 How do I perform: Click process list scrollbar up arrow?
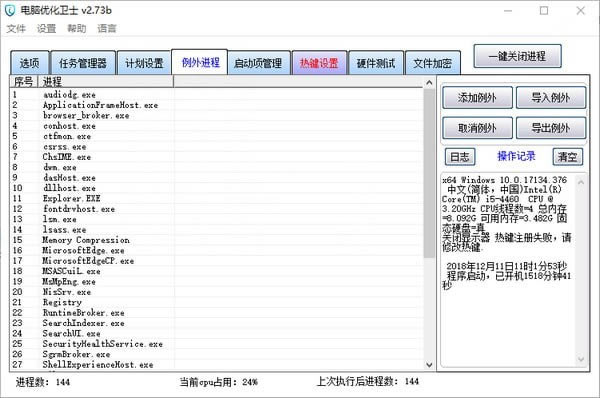(x=429, y=82)
